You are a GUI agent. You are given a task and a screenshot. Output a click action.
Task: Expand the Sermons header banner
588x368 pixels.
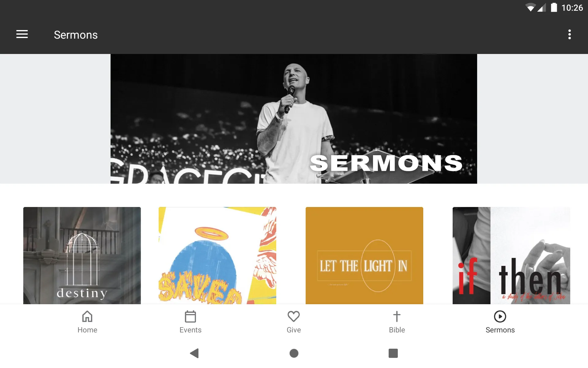294,119
